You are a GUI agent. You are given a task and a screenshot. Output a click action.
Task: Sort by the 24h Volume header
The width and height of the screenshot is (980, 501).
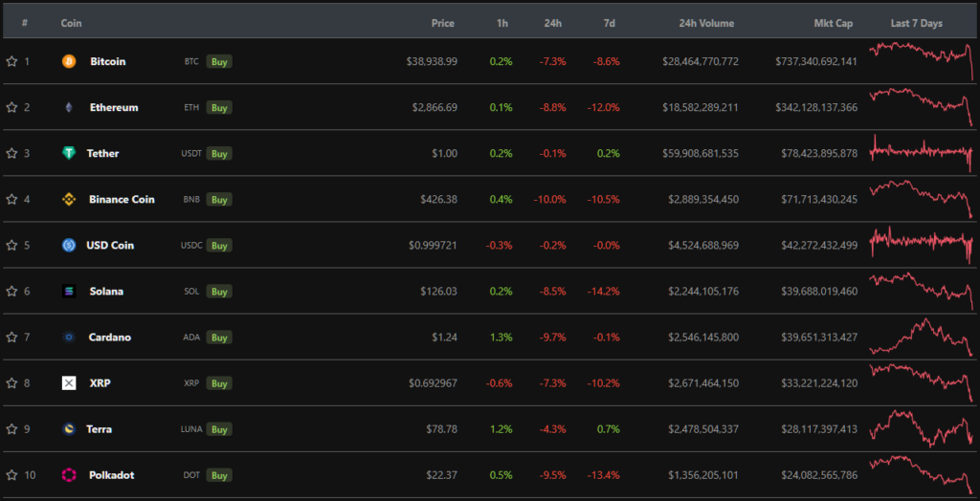(706, 23)
